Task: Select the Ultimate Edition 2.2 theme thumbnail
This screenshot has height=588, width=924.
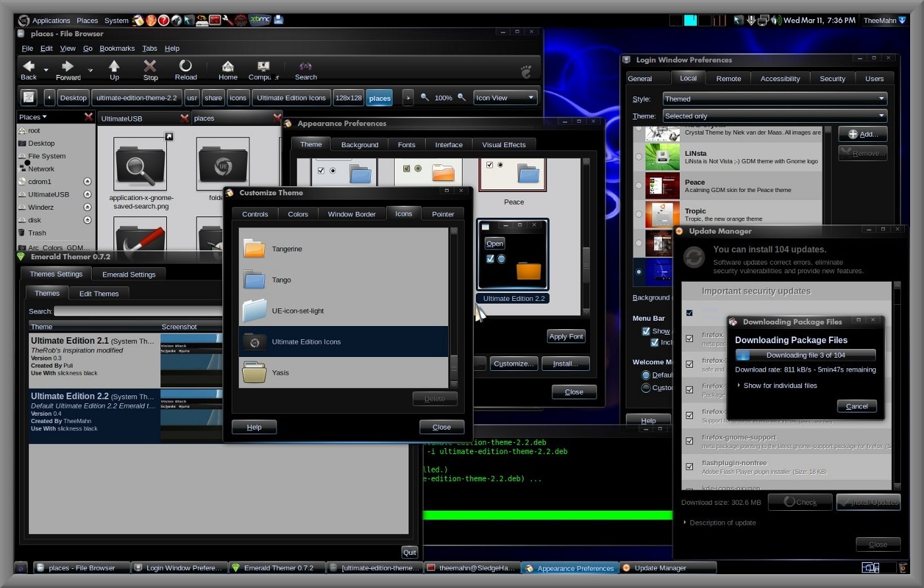Action: [512, 255]
